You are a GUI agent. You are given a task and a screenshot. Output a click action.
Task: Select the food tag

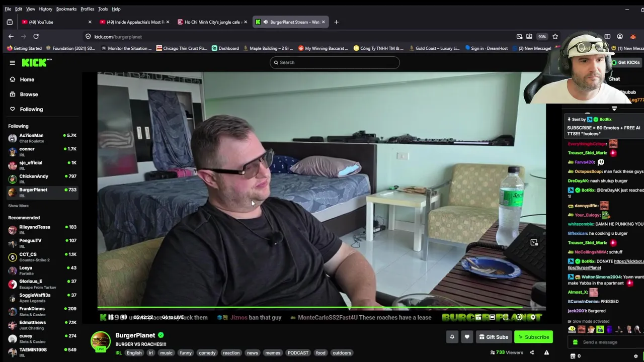tap(320, 353)
